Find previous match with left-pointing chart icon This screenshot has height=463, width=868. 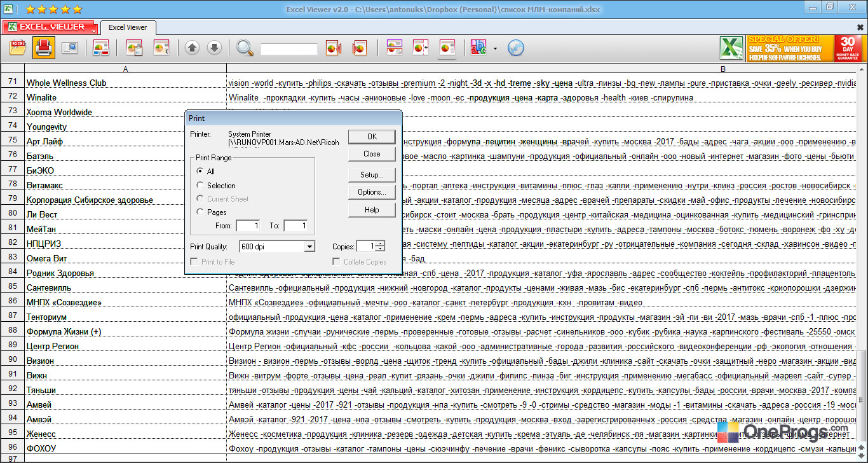click(334, 48)
